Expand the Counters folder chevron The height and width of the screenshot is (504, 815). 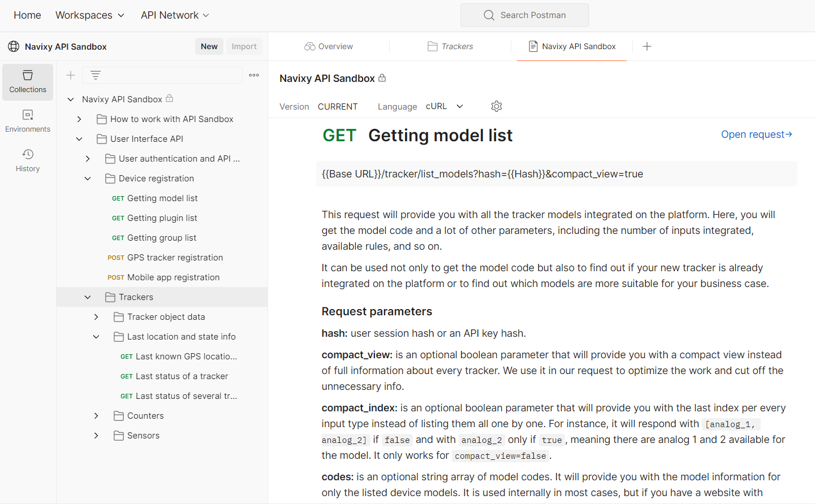[96, 416]
